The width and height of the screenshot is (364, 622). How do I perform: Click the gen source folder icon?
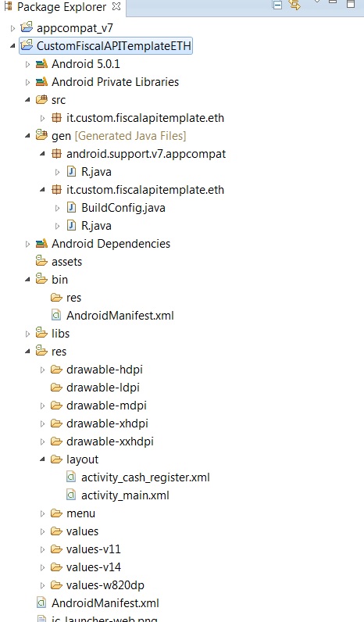tap(41, 135)
